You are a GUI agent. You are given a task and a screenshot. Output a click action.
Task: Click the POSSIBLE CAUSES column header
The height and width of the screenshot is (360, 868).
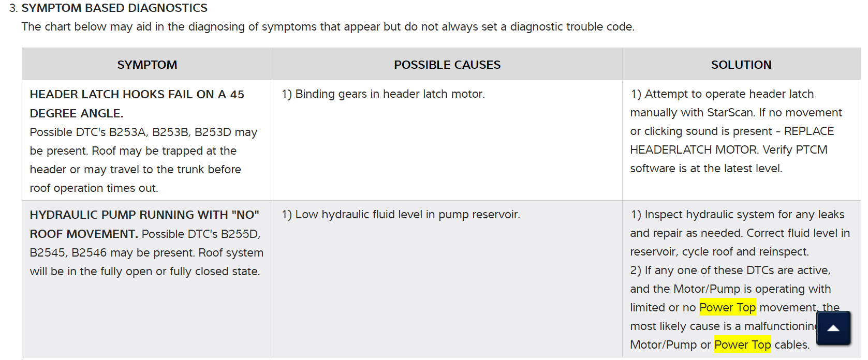pos(447,65)
